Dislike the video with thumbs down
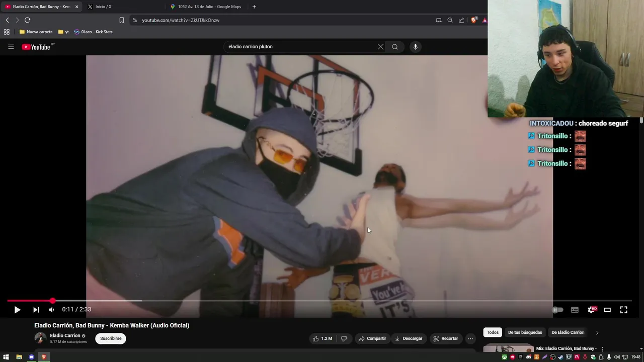The height and width of the screenshot is (362, 644). tap(344, 339)
